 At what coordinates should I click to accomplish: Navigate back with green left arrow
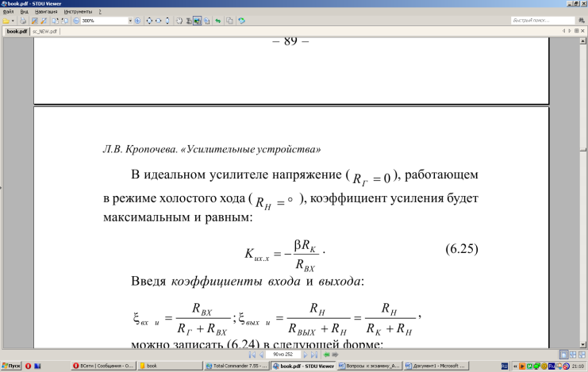tap(327, 355)
